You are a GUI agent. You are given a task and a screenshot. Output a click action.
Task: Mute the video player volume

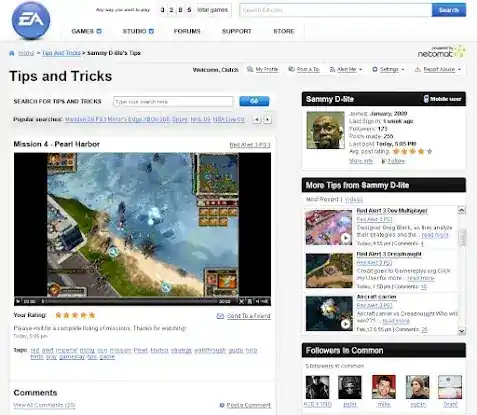pyautogui.click(x=258, y=301)
